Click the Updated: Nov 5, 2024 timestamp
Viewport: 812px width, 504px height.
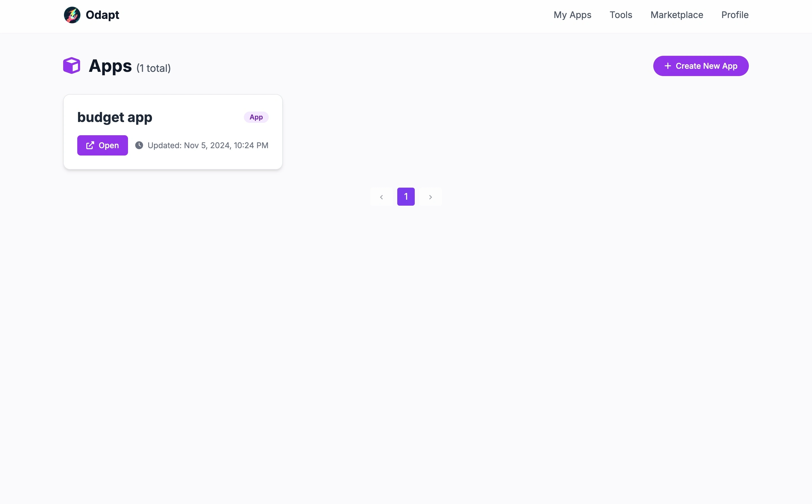point(208,145)
